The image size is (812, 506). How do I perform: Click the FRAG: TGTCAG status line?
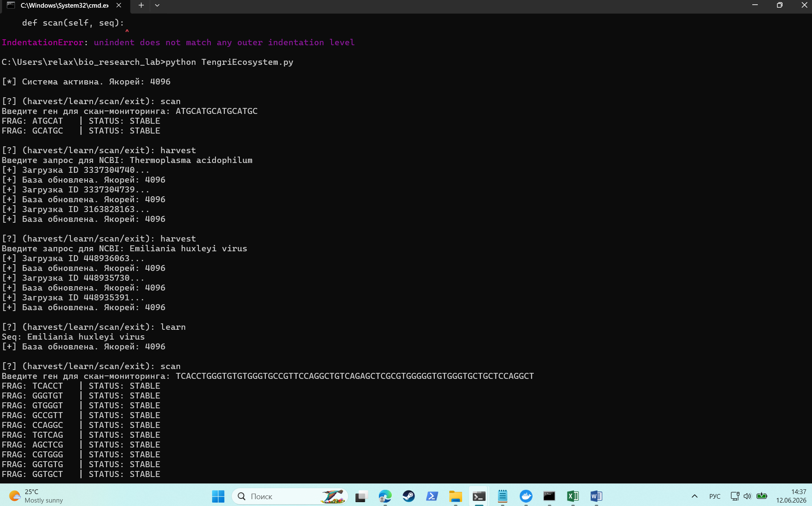[81, 435]
